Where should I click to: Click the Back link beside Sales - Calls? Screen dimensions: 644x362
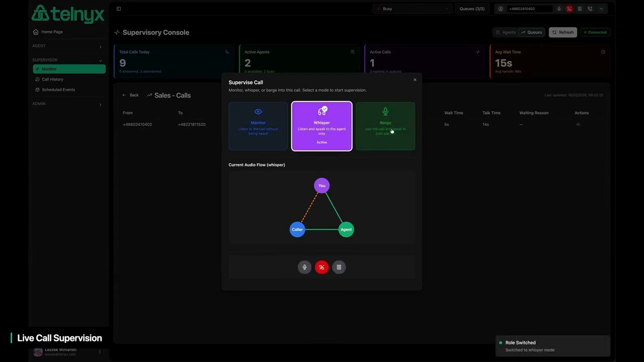131,95
